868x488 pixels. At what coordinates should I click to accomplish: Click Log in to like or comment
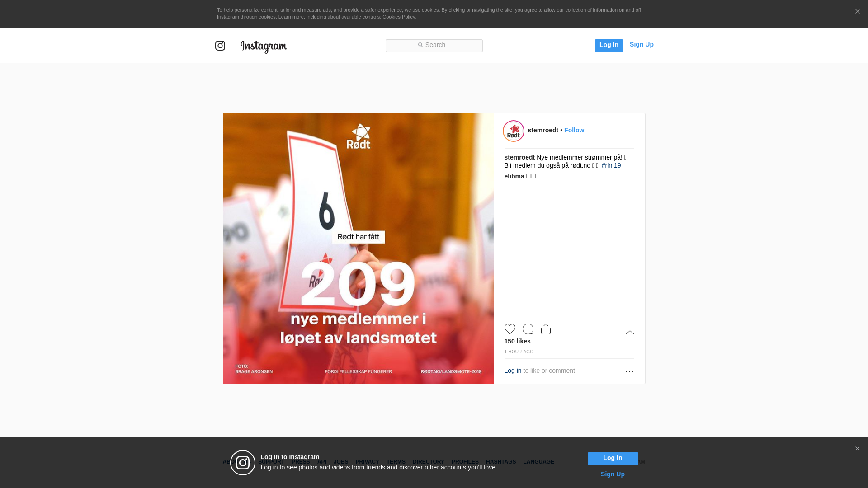point(513,371)
